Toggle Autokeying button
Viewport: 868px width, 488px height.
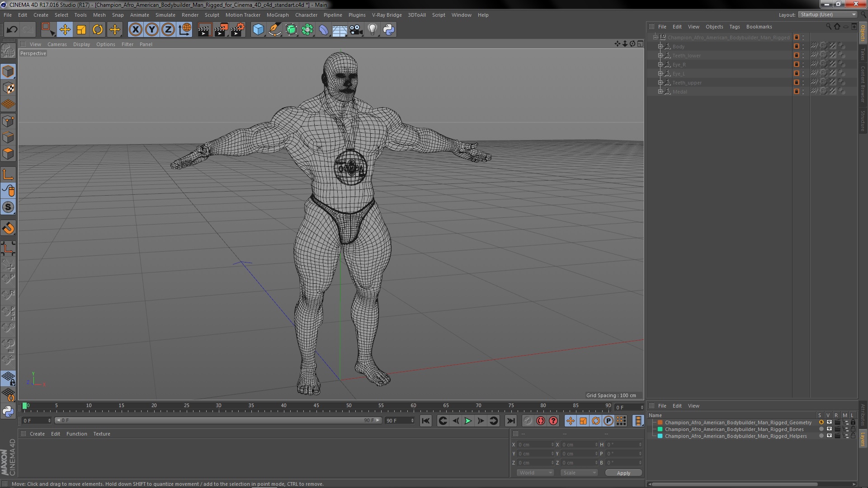(x=541, y=421)
